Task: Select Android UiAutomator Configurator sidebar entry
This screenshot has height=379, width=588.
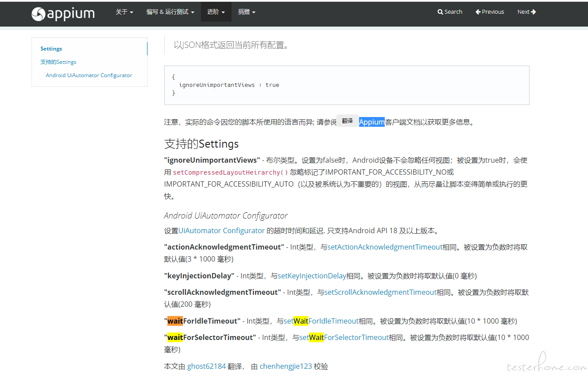Action: tap(89, 75)
